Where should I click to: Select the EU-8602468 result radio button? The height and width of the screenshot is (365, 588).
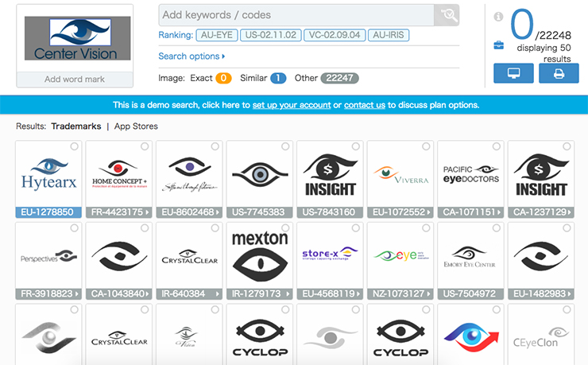[x=215, y=146]
